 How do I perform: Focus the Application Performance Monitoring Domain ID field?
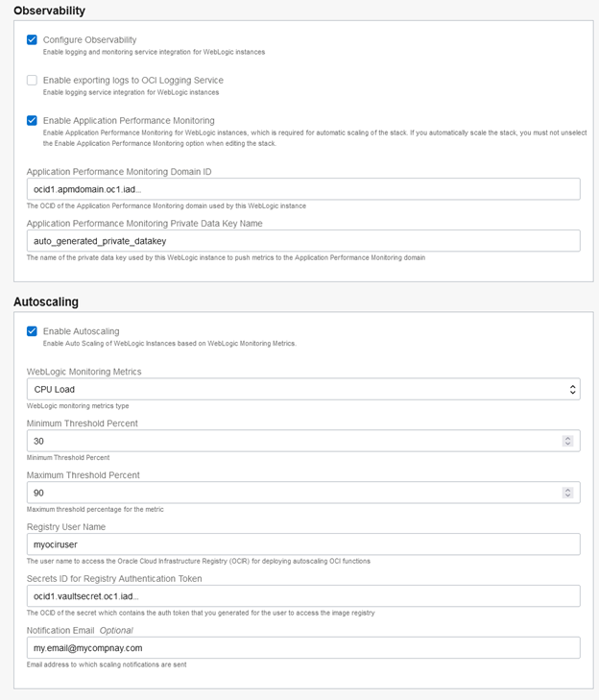(303, 189)
